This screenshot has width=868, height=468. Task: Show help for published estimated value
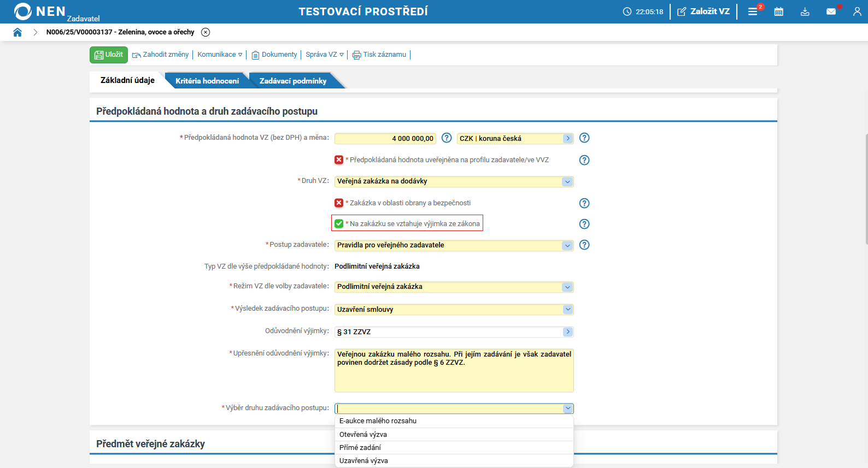point(584,160)
